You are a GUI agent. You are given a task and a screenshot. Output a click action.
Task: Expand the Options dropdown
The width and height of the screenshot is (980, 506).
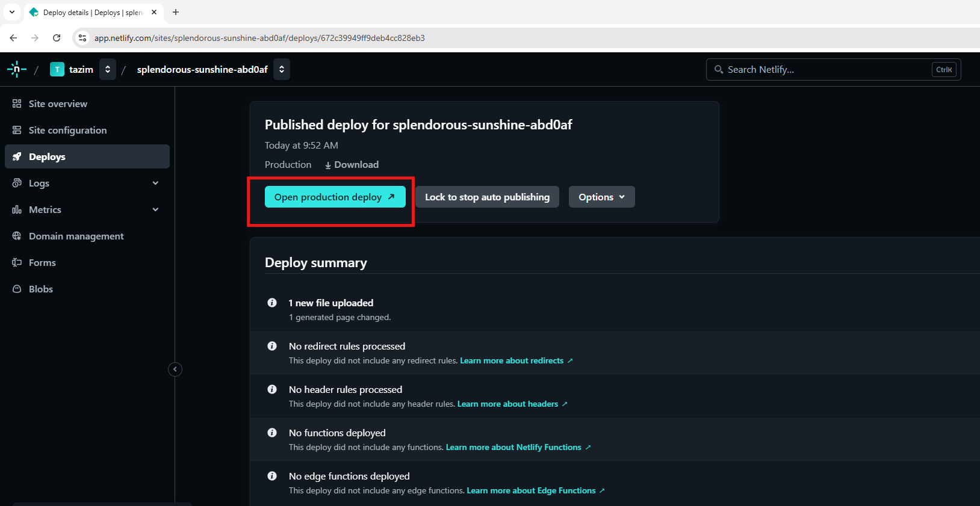tap(601, 197)
